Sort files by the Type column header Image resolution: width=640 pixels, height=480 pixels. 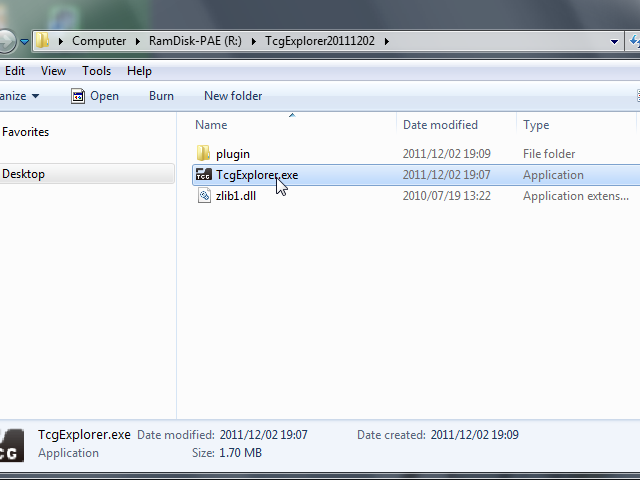pos(536,125)
